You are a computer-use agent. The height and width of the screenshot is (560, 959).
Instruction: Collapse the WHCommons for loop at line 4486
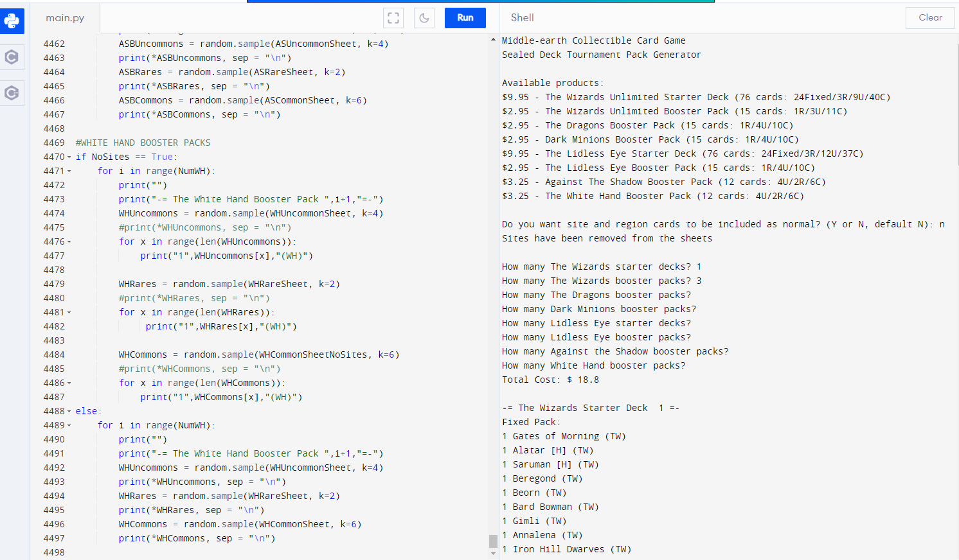coord(69,383)
